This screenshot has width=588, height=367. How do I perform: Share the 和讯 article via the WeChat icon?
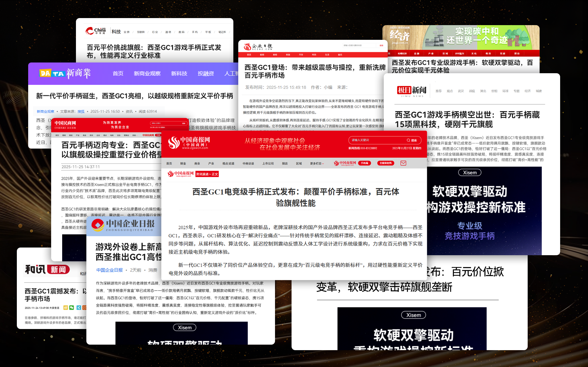click(x=72, y=308)
